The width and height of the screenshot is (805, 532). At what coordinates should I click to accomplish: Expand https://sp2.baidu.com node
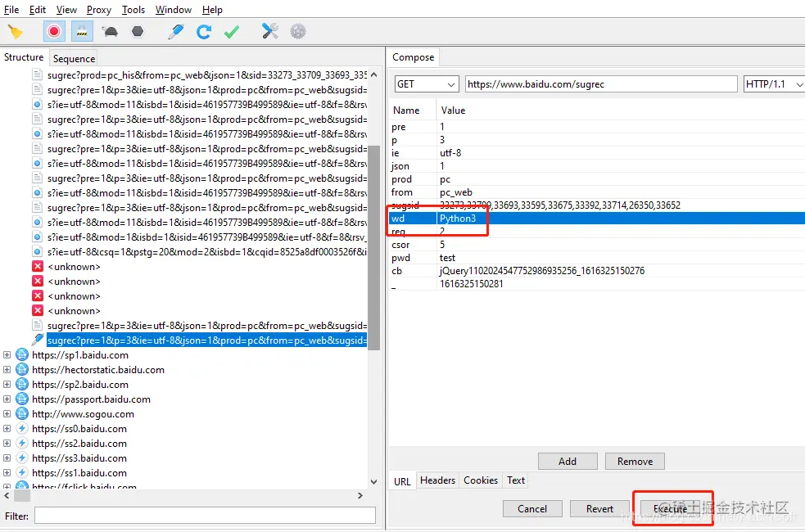tap(7, 384)
